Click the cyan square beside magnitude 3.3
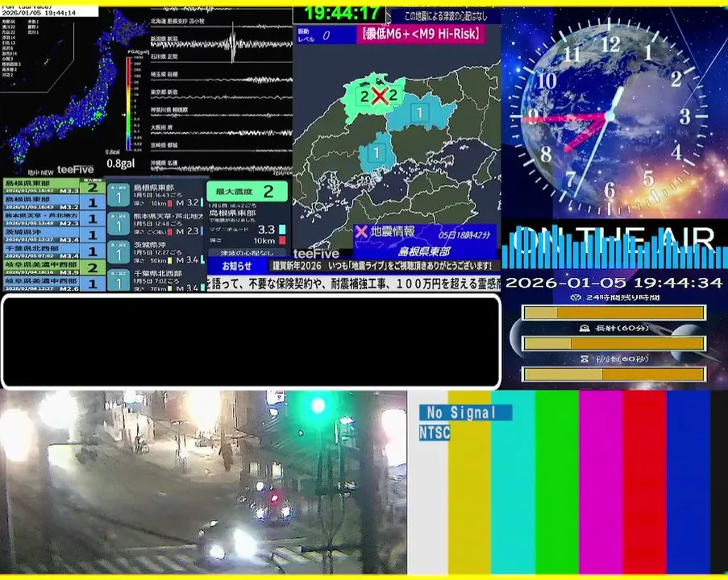This screenshot has width=728, height=580. 282,230
